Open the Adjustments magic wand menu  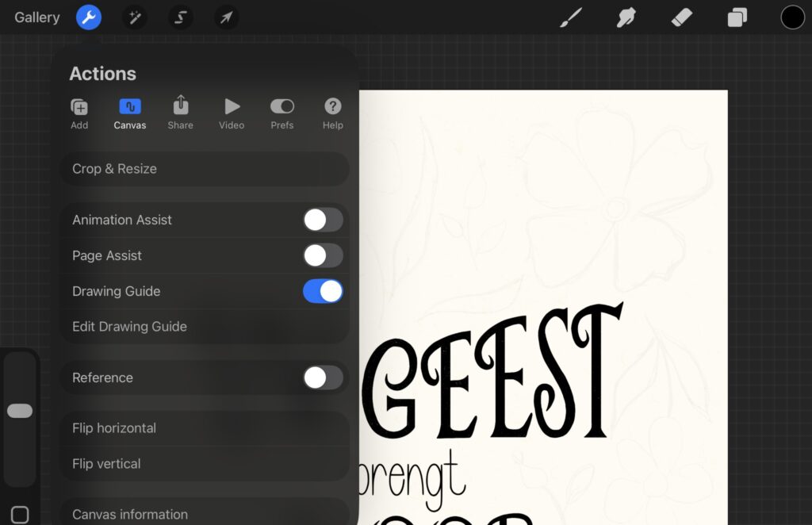coord(134,17)
